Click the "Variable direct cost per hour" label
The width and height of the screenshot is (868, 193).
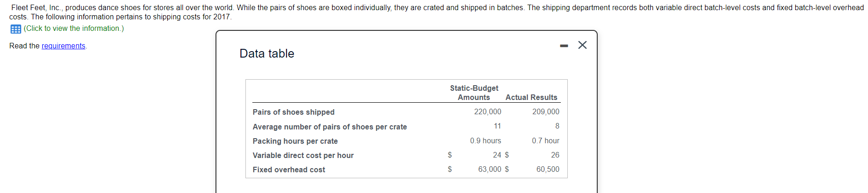coord(303,156)
